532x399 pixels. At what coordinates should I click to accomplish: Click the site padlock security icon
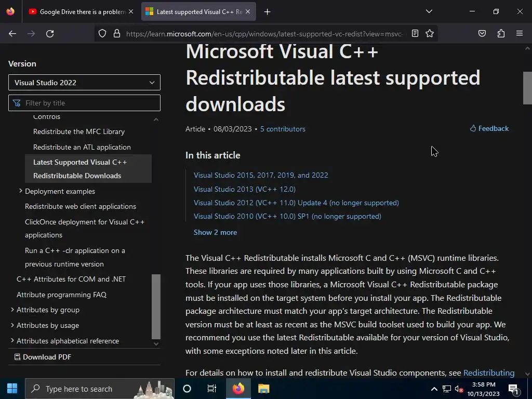point(117,34)
